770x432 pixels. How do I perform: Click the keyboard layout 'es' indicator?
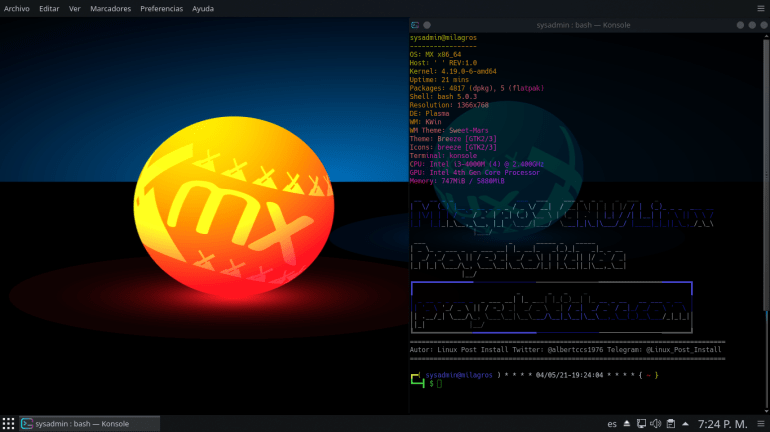click(611, 423)
